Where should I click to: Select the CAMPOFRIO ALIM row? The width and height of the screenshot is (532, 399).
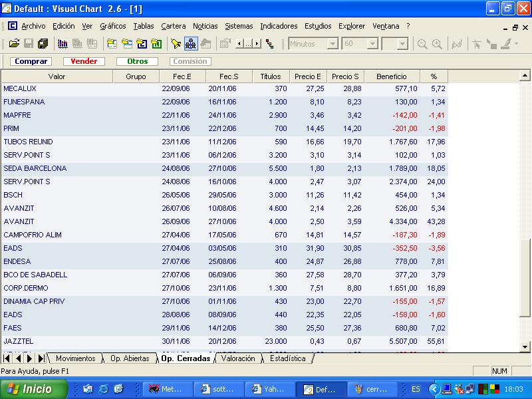coord(224,235)
